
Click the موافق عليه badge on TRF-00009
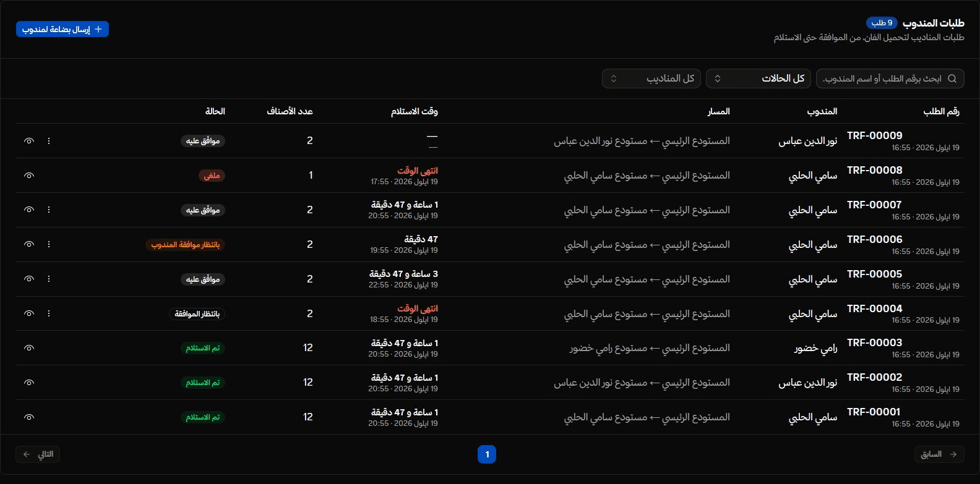pyautogui.click(x=203, y=141)
